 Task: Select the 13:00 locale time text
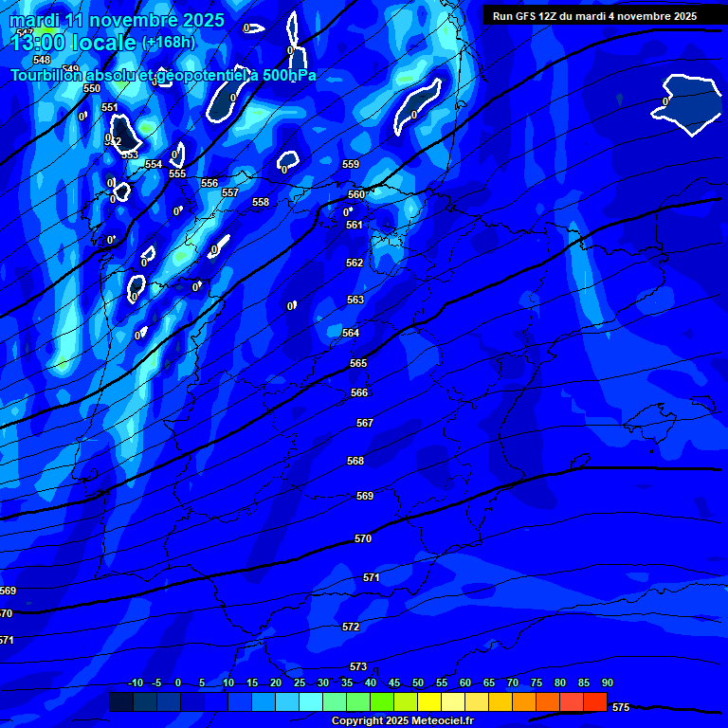[74, 43]
